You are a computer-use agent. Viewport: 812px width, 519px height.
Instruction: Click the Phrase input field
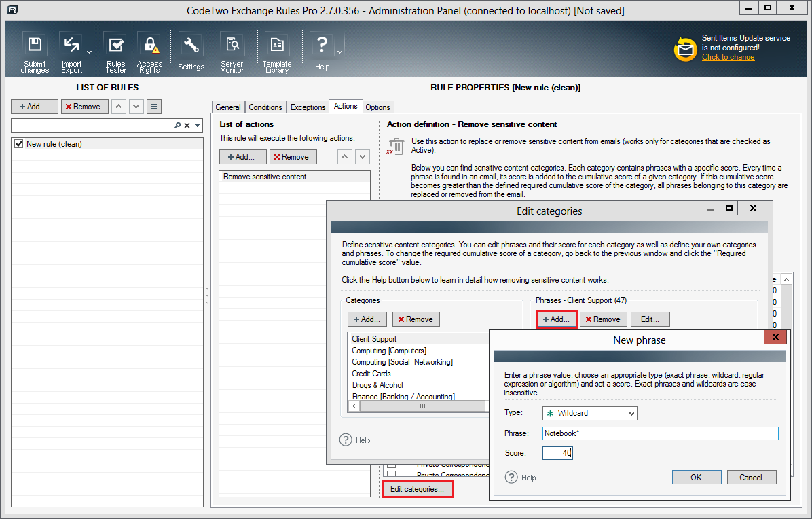click(661, 433)
